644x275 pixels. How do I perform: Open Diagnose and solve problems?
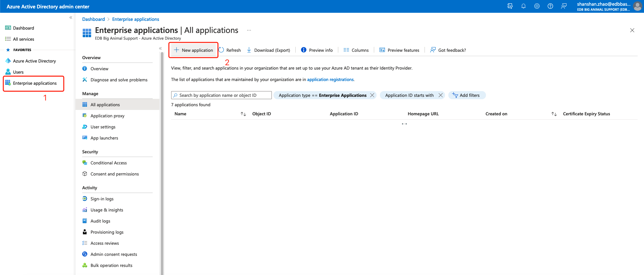(119, 80)
